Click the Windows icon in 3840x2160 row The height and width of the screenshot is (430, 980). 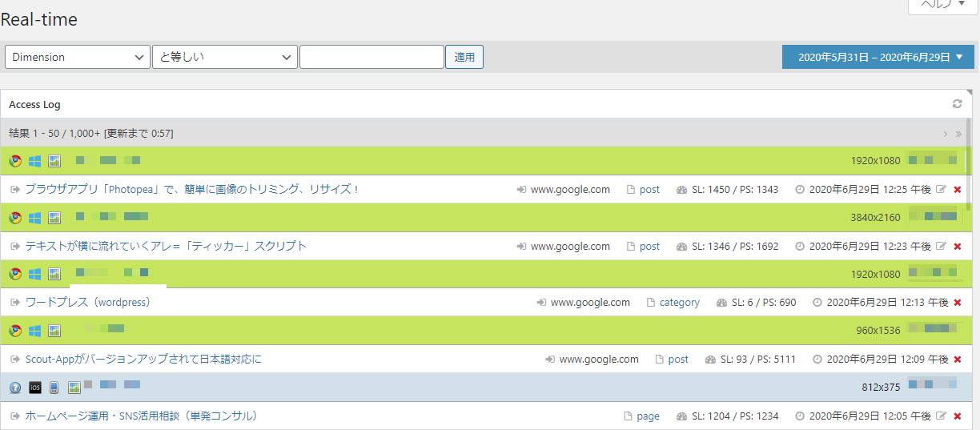[x=34, y=218]
